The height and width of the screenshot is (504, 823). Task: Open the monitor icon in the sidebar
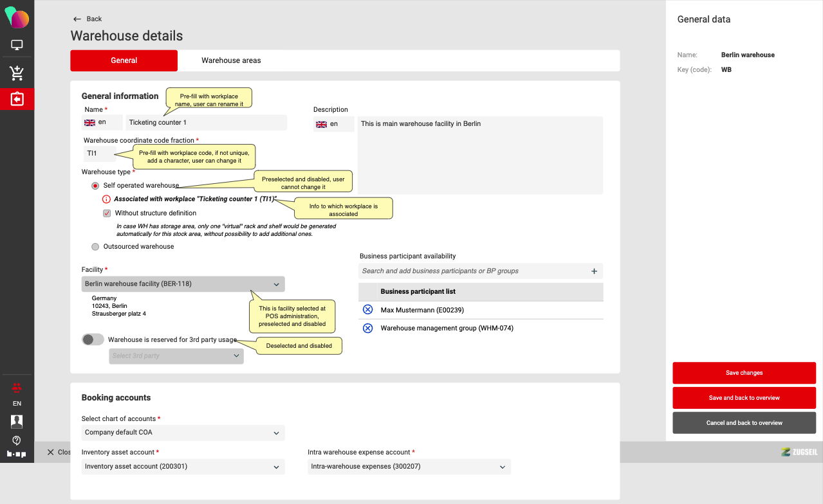pos(17,45)
